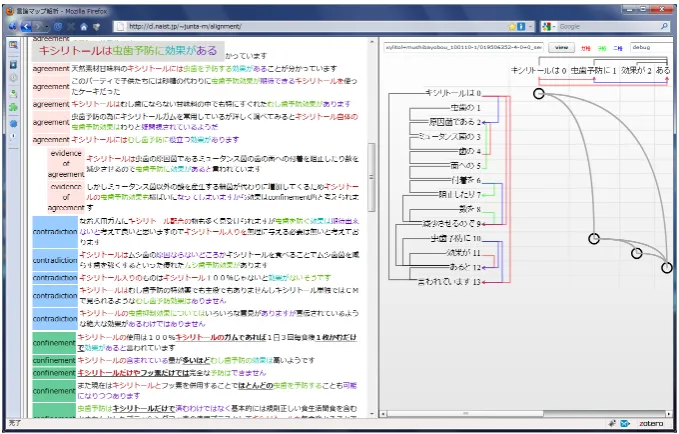Open the Google search engine selector

[548, 26]
